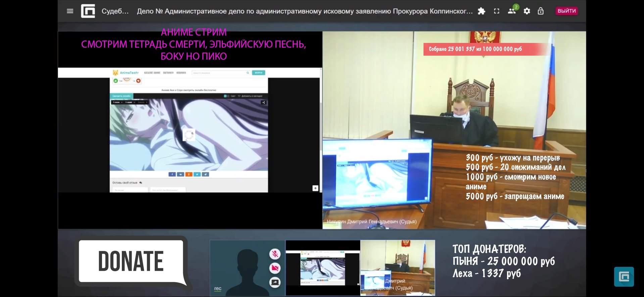Open the Каталог аниме menu item
Image resolution: width=644 pixels, height=297 pixels.
[152, 73]
